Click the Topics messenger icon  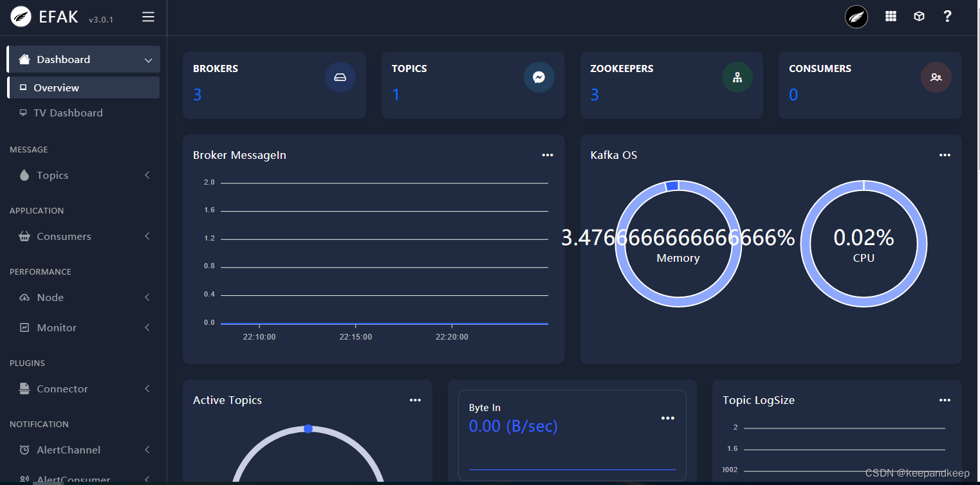click(x=539, y=77)
